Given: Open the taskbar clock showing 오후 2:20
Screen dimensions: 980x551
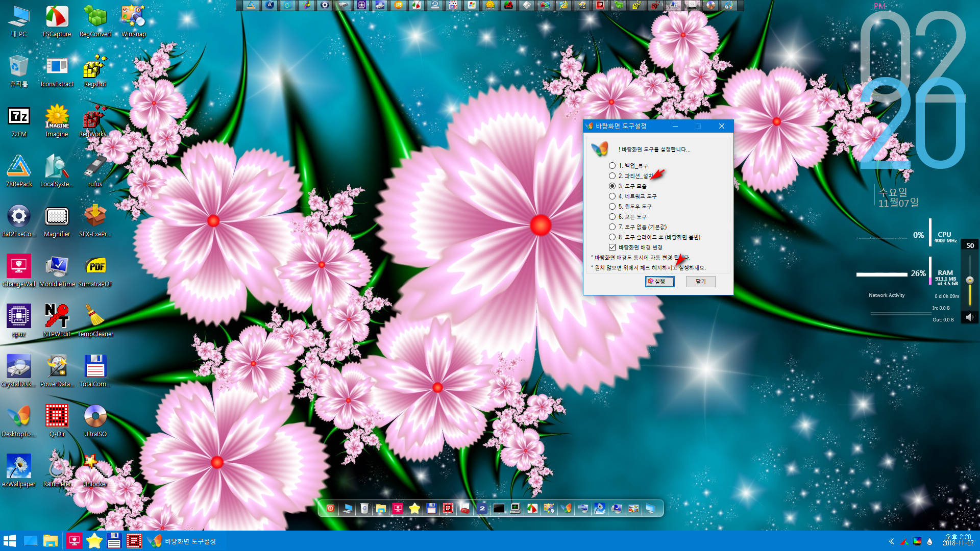Looking at the screenshot, I should point(958,540).
